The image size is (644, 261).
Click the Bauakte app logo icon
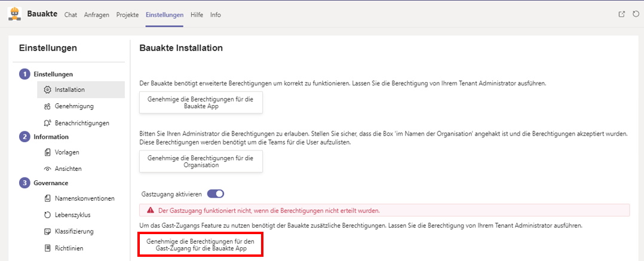[x=14, y=14]
